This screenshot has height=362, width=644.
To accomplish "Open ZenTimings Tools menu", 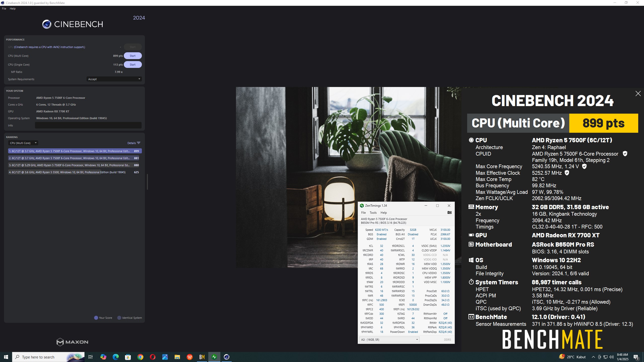I will click(373, 213).
